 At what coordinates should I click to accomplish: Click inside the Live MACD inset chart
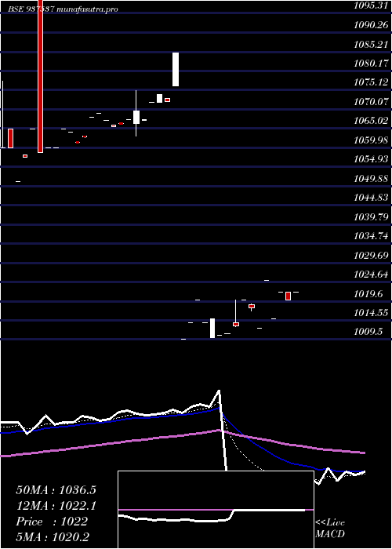[x=216, y=510]
